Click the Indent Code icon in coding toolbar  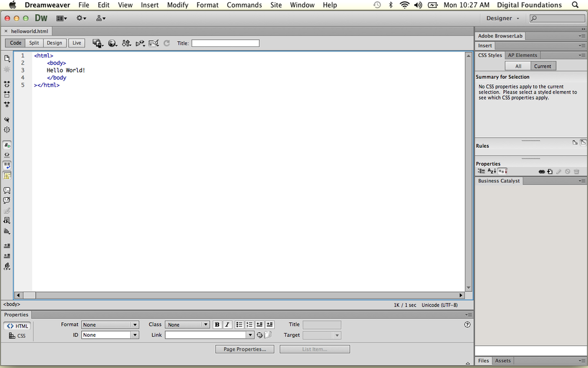7,246
